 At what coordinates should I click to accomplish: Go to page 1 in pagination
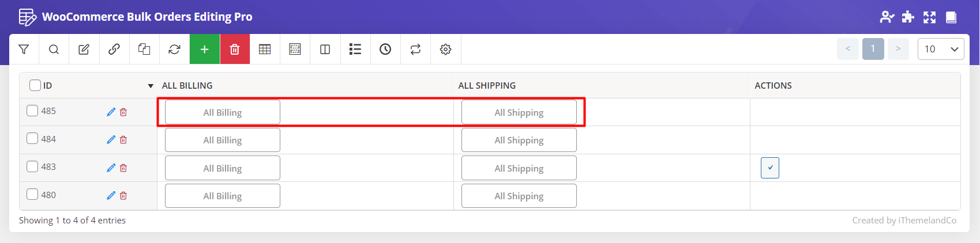pyautogui.click(x=873, y=49)
